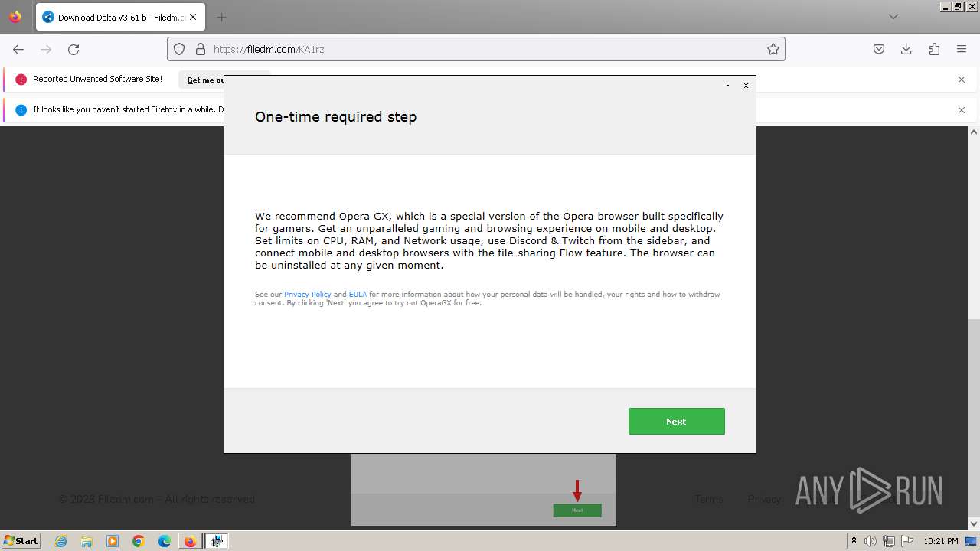This screenshot has width=980, height=551.
Task: Open the network tray icon
Action: tap(888, 541)
